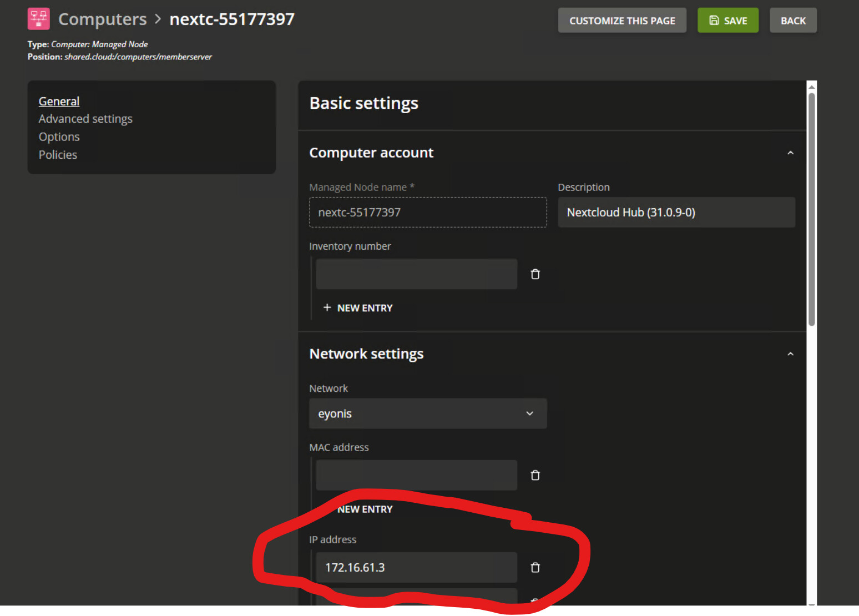Click the Description field with Nextcloud Hub

676,213
